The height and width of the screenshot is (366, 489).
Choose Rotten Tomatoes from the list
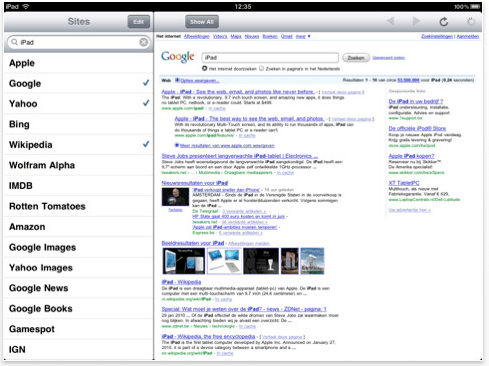(x=79, y=206)
